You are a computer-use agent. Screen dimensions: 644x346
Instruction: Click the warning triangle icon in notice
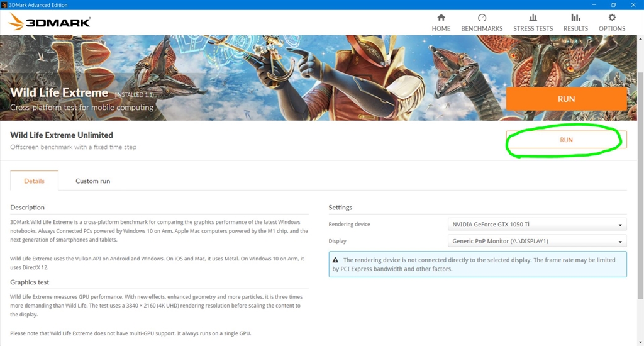coord(336,260)
